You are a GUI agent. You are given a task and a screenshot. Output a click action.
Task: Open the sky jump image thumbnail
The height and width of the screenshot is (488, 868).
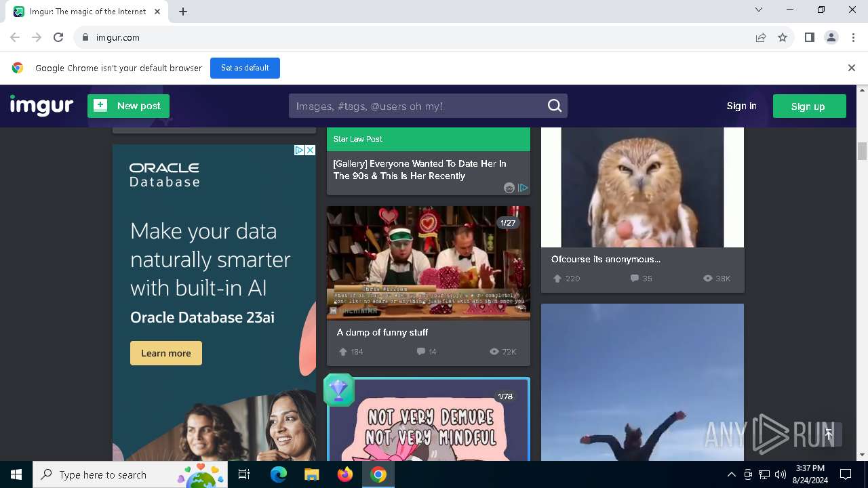pos(642,382)
